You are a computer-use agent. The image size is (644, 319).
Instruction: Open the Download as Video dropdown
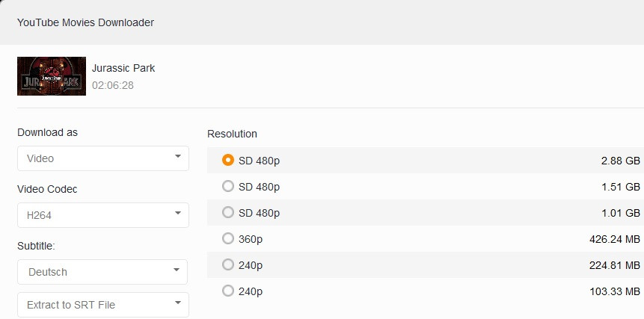[x=103, y=158]
